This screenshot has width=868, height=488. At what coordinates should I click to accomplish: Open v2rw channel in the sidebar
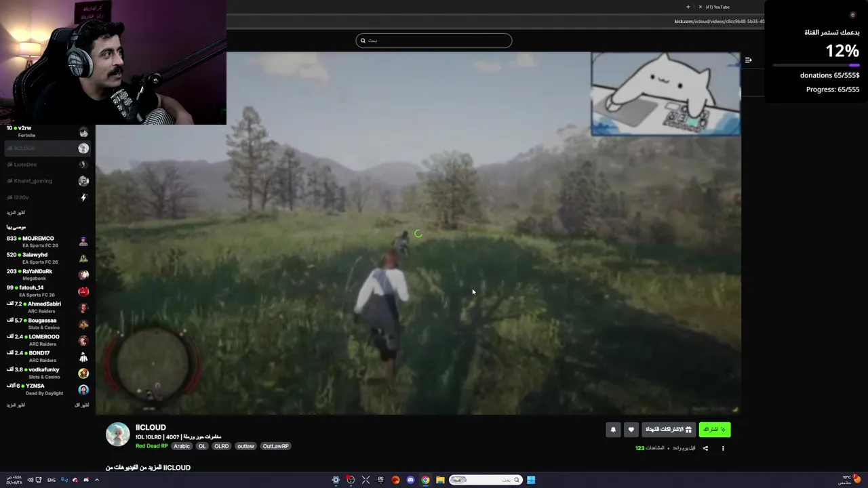tap(47, 131)
